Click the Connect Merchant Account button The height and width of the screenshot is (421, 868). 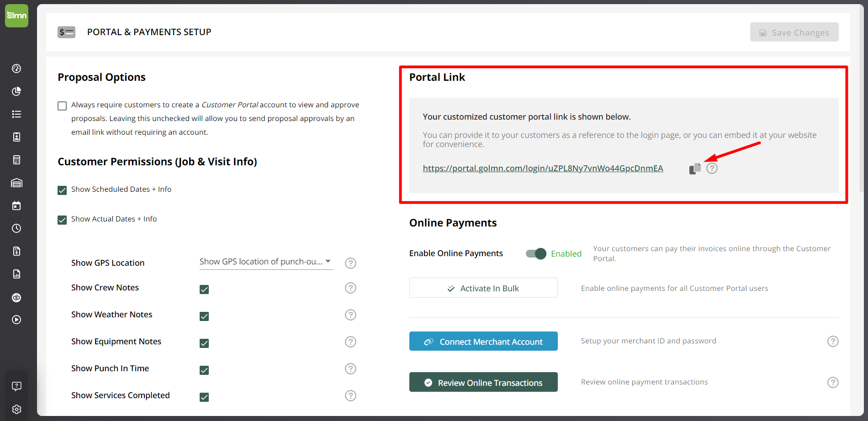483,342
